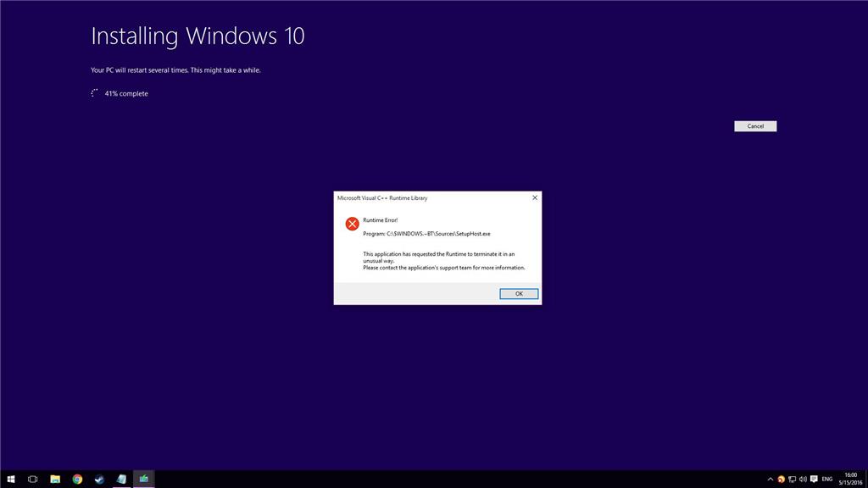Open Task View from the taskbar
Screen dimensions: 868x488
pos(33,480)
